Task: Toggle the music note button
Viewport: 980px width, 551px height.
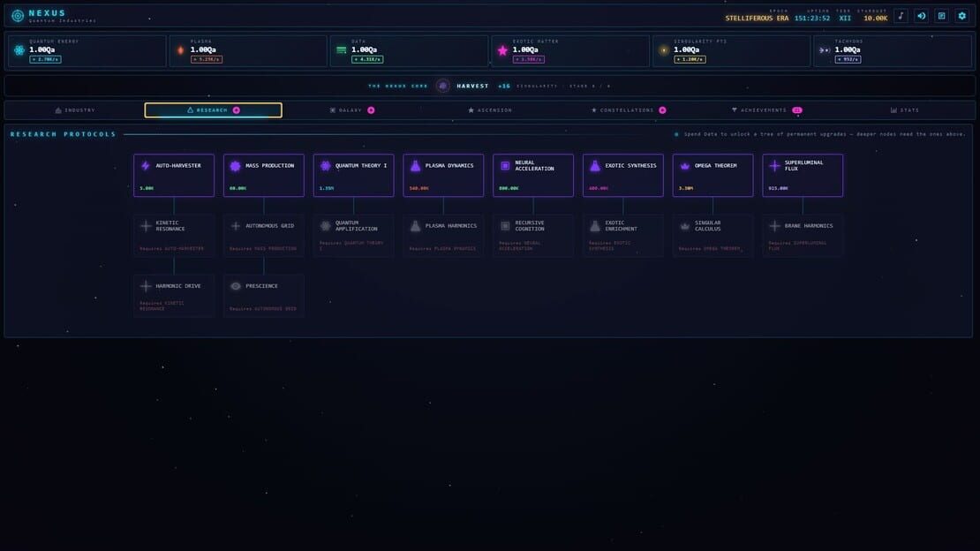Action: (x=901, y=16)
